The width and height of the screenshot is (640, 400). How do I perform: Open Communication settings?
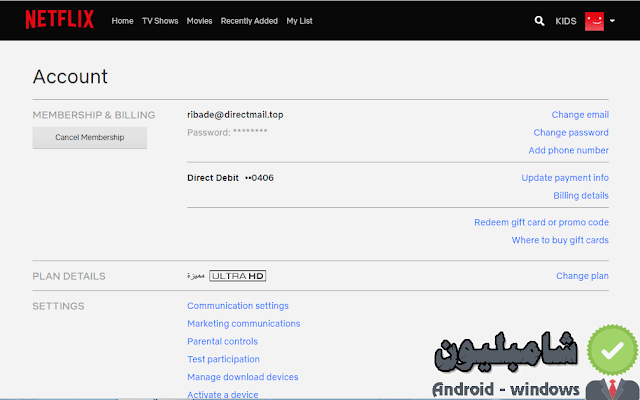[238, 306]
